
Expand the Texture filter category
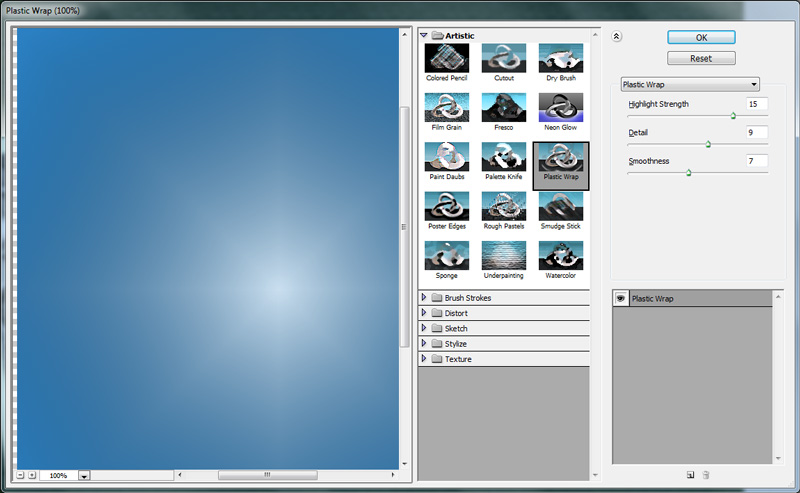424,359
